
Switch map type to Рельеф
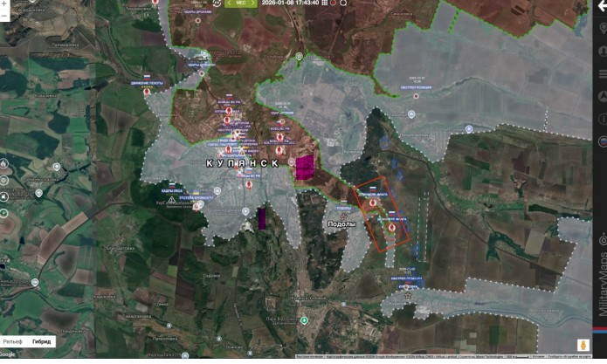pyautogui.click(x=12, y=341)
